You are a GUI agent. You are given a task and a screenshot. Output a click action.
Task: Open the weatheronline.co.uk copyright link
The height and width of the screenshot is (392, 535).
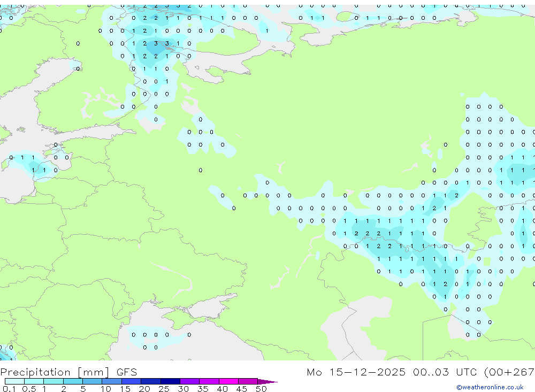pos(490,387)
